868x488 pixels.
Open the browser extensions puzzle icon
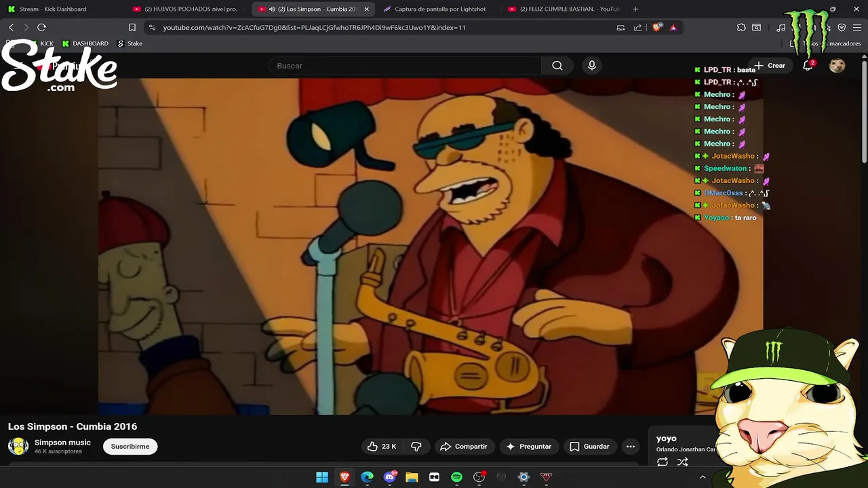(741, 27)
